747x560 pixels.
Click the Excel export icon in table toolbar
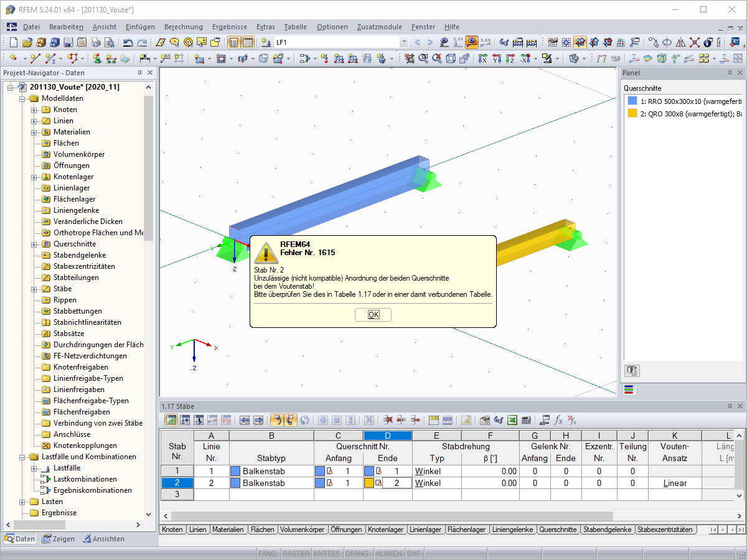[512, 420]
